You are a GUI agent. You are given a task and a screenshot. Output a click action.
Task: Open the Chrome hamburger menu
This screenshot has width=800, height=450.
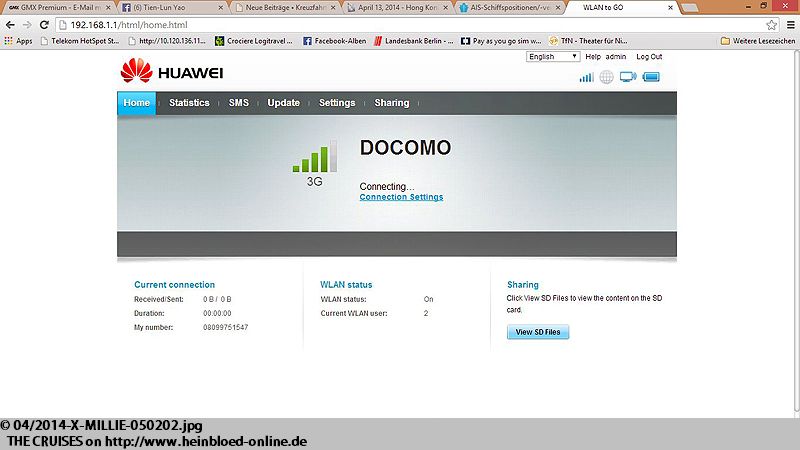pyautogui.click(x=790, y=24)
